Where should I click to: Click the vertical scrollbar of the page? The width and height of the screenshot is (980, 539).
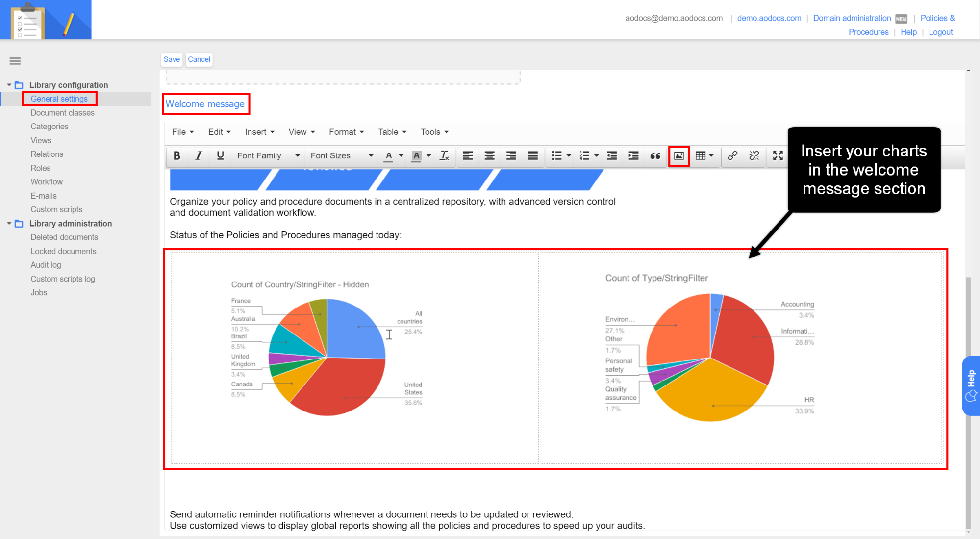coord(968,402)
